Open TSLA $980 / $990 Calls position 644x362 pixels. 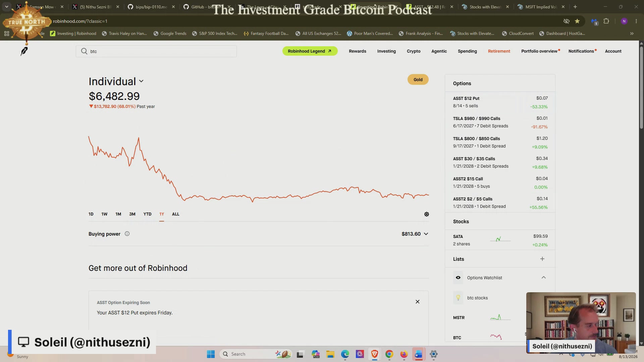[500, 122]
